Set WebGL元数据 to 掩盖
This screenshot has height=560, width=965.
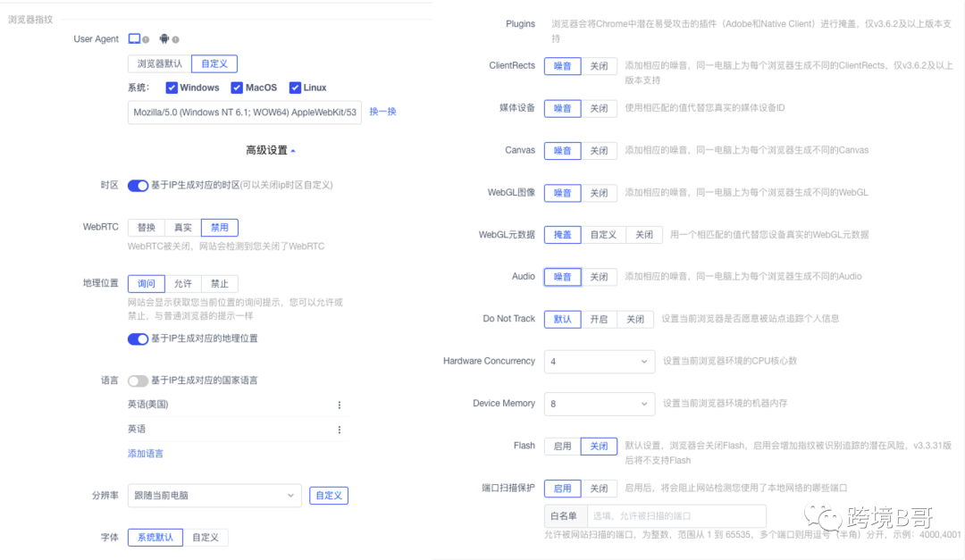[x=563, y=235]
